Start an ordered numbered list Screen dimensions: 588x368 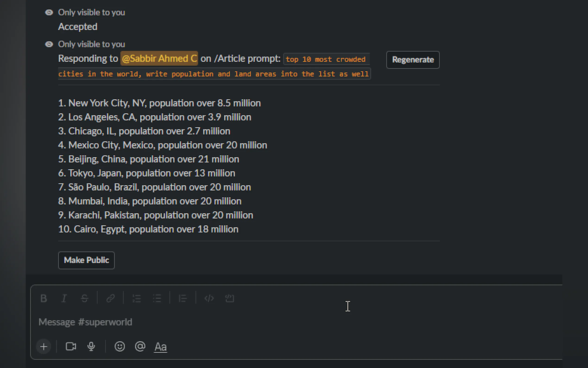137,298
